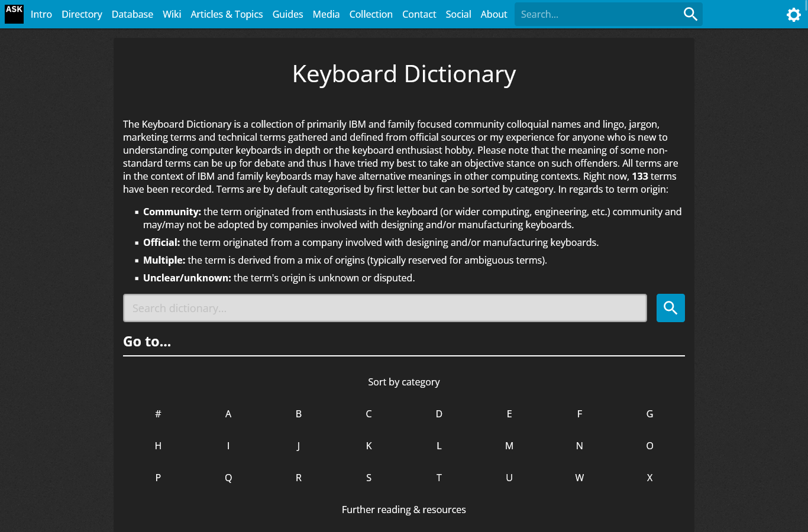The width and height of the screenshot is (808, 532).
Task: Jump to letter A terms
Action: tap(228, 414)
